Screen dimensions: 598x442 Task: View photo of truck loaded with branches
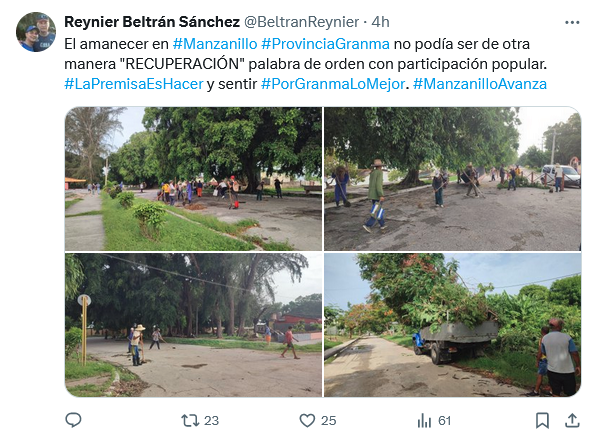point(452,325)
